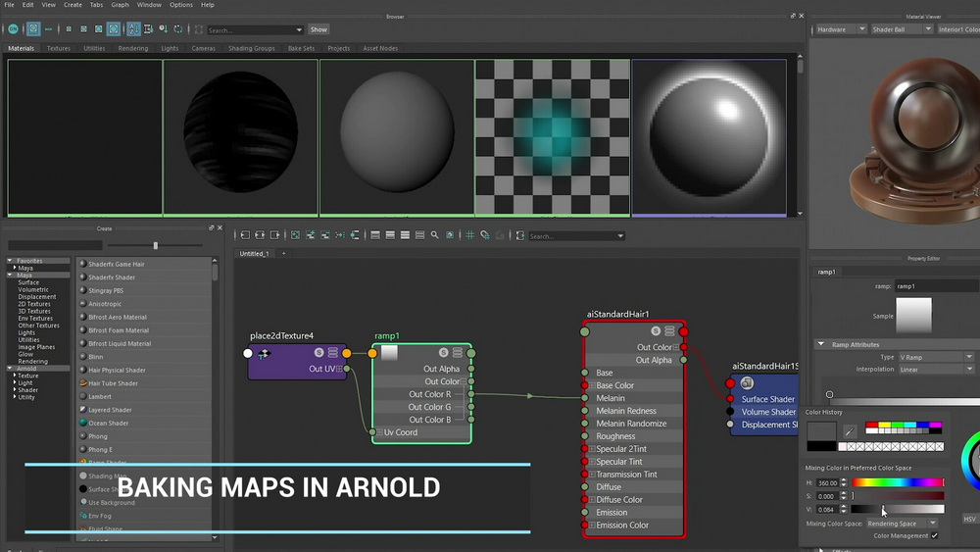Switch to the Utilities tab in Browser
This screenshot has width=980, height=552.
[94, 48]
